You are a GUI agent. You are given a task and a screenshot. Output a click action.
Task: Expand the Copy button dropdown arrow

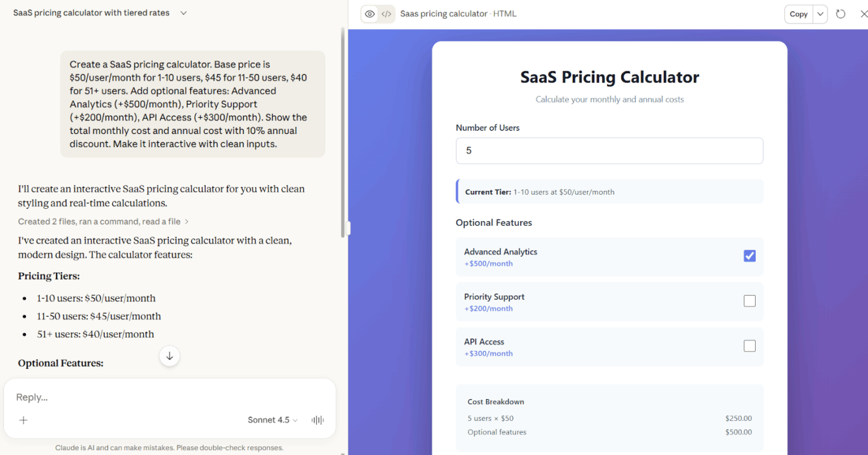tap(820, 14)
